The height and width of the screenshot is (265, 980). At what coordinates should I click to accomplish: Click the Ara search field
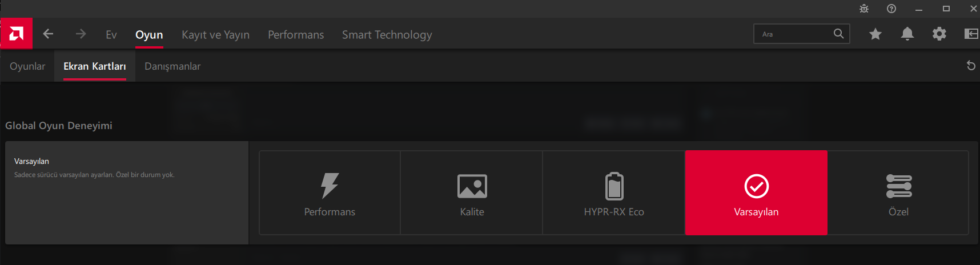794,34
